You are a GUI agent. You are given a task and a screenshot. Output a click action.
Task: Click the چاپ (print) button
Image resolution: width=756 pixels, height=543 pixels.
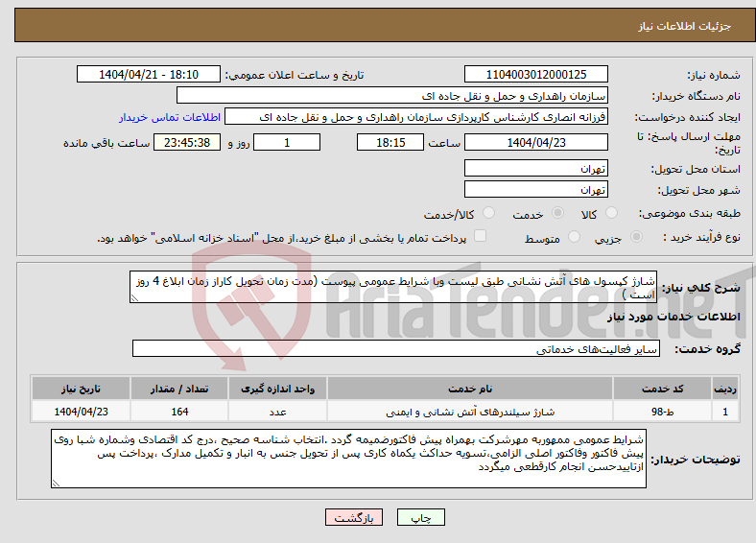pyautogui.click(x=420, y=517)
